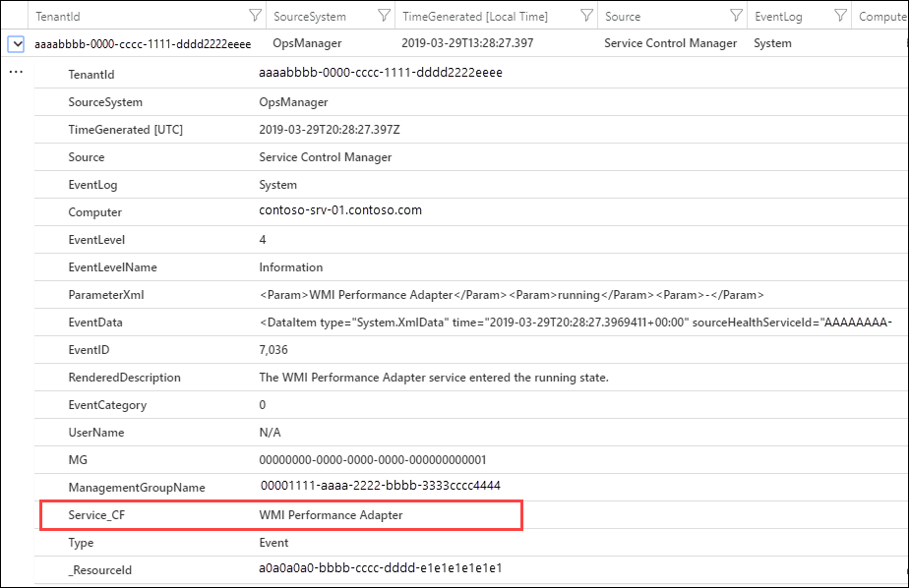Open the filter for TenantId column
Image resolution: width=909 pixels, height=588 pixels.
256,16
